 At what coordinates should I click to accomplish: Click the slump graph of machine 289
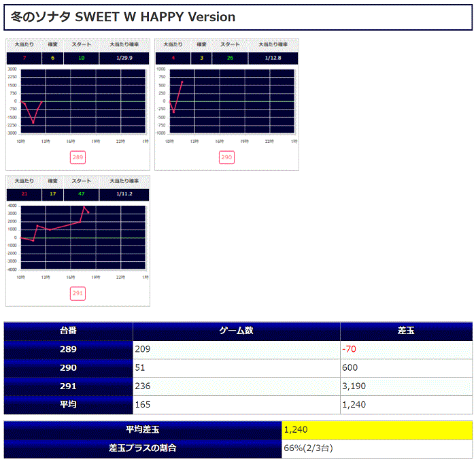click(x=83, y=101)
